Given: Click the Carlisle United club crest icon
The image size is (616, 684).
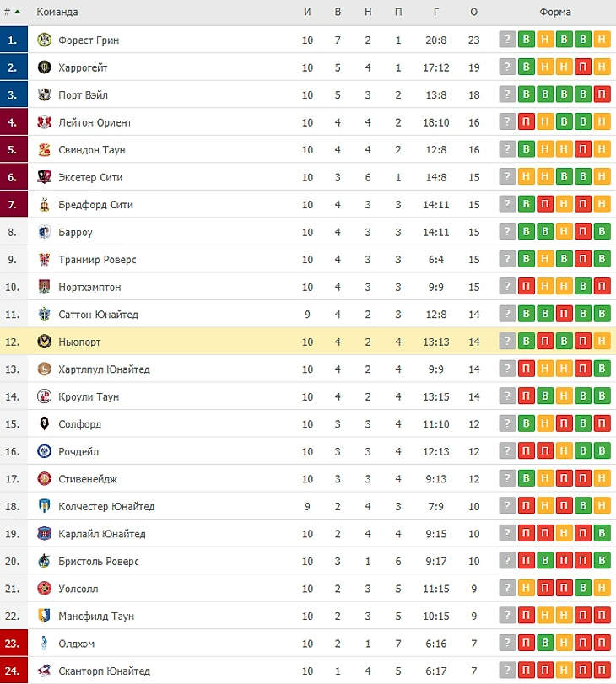Looking at the screenshot, I should pos(45,534).
